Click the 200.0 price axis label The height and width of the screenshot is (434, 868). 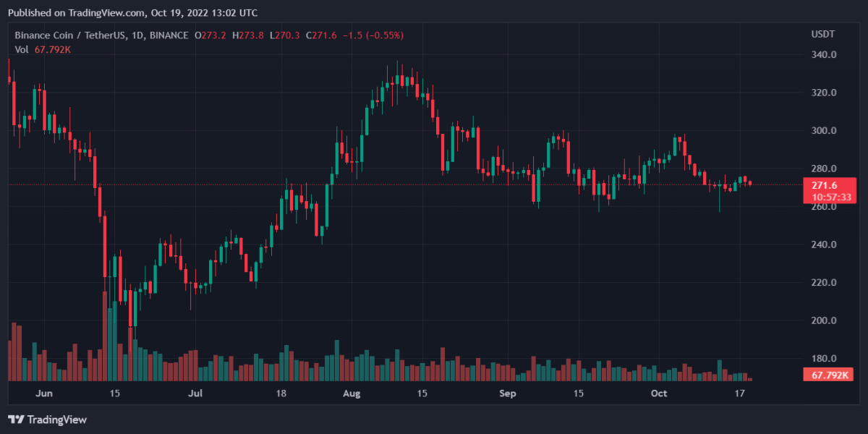pyautogui.click(x=824, y=320)
